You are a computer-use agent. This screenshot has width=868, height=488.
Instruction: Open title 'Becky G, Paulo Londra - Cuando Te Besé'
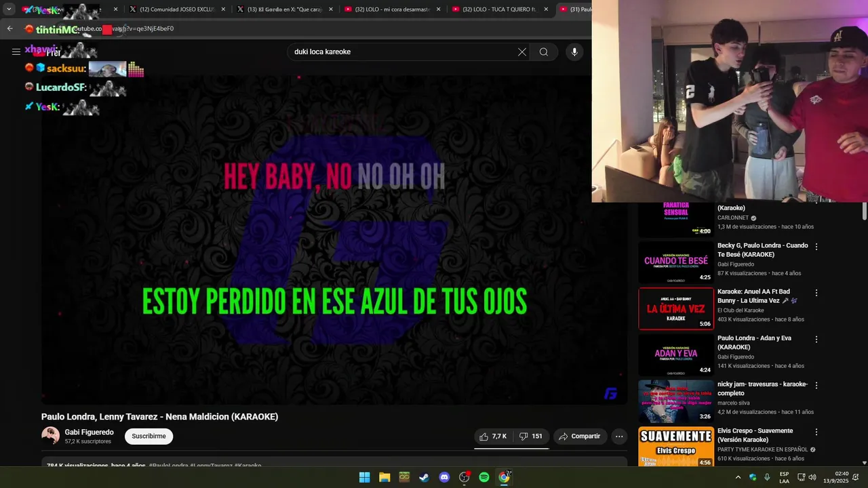pos(762,250)
